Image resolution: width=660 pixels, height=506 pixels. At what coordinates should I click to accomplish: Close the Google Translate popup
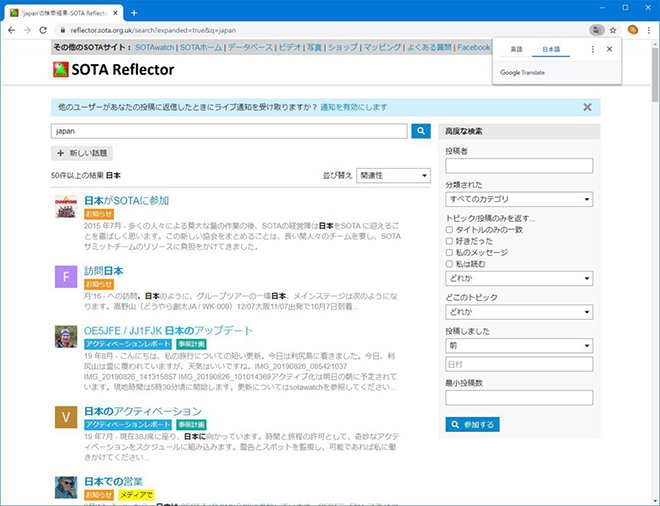[609, 49]
